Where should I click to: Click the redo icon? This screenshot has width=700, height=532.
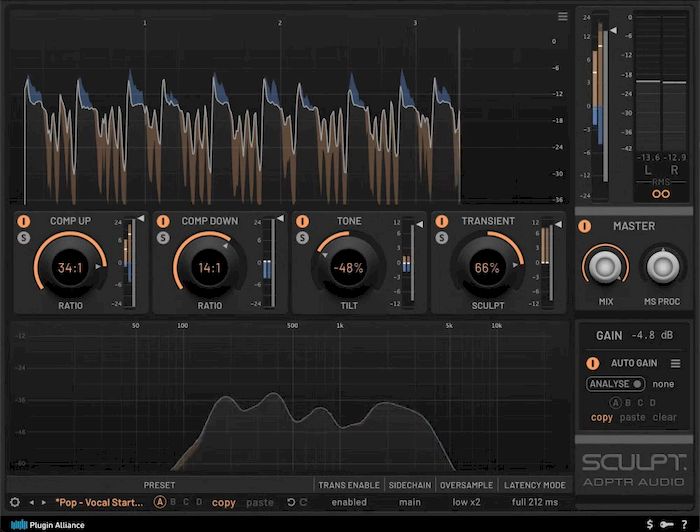(303, 503)
